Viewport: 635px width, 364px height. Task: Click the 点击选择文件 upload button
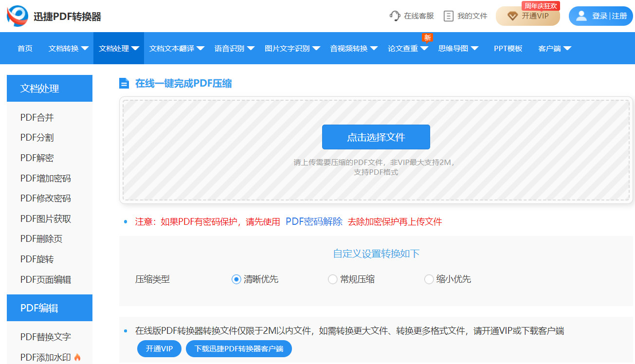(376, 137)
